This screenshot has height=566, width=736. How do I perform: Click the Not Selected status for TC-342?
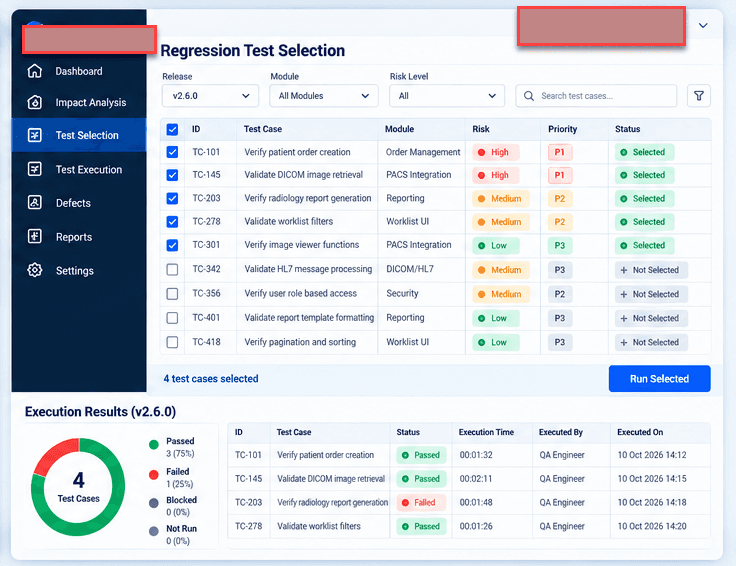(651, 270)
